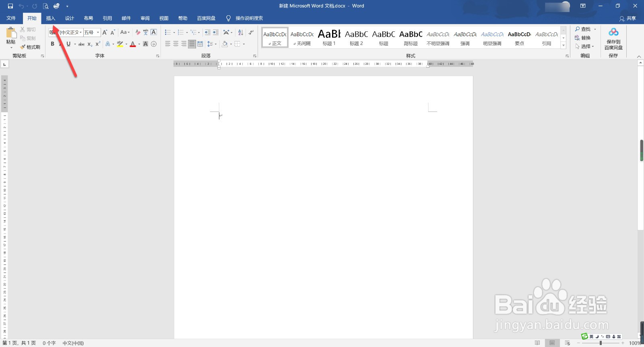644x347 pixels.
Task: Switch to the Layout (布局) tab
Action: (89, 18)
